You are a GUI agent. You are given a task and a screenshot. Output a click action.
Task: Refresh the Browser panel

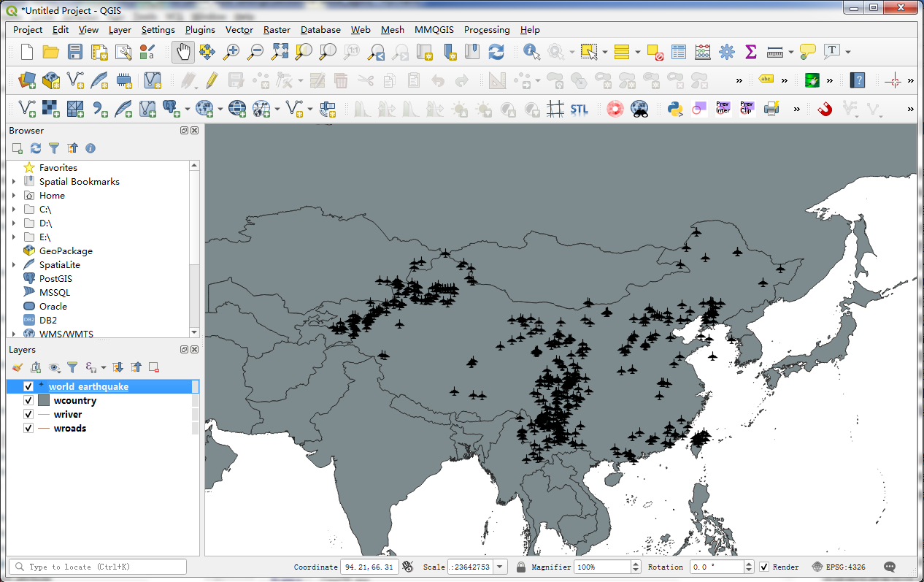(x=35, y=148)
